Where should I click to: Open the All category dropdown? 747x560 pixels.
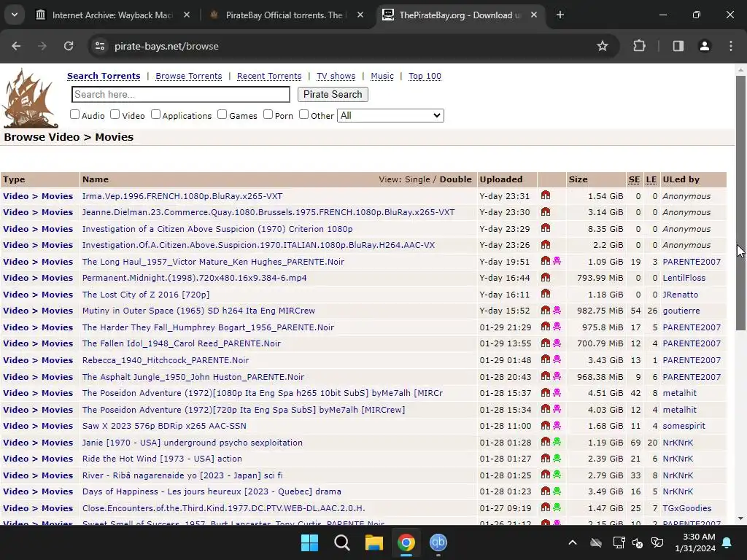click(x=391, y=115)
